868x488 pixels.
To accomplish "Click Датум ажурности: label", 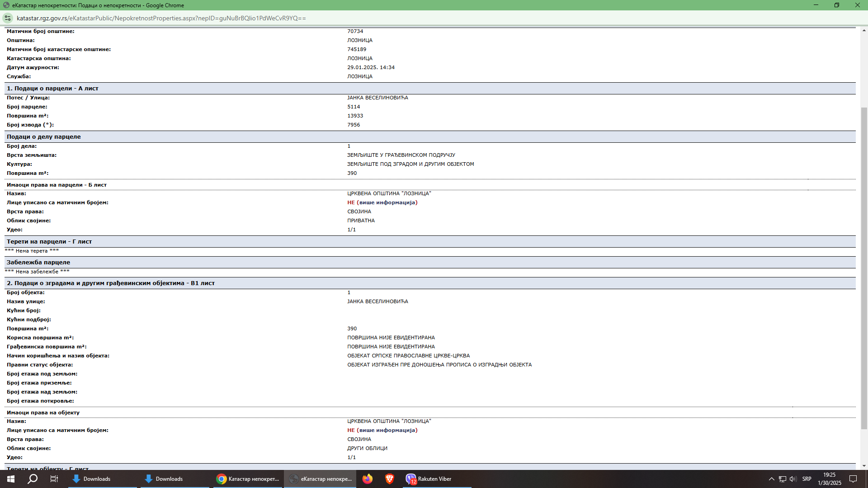I will pyautogui.click(x=33, y=68).
